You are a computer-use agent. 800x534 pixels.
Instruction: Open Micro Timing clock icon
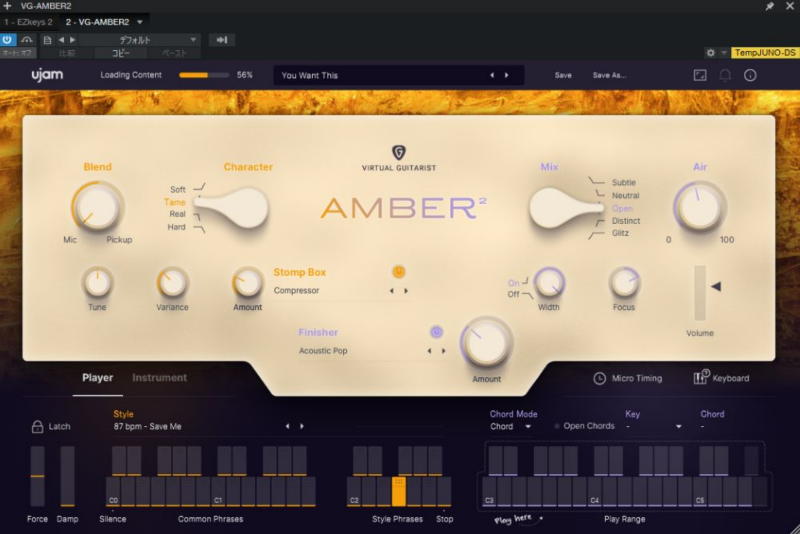(600, 378)
